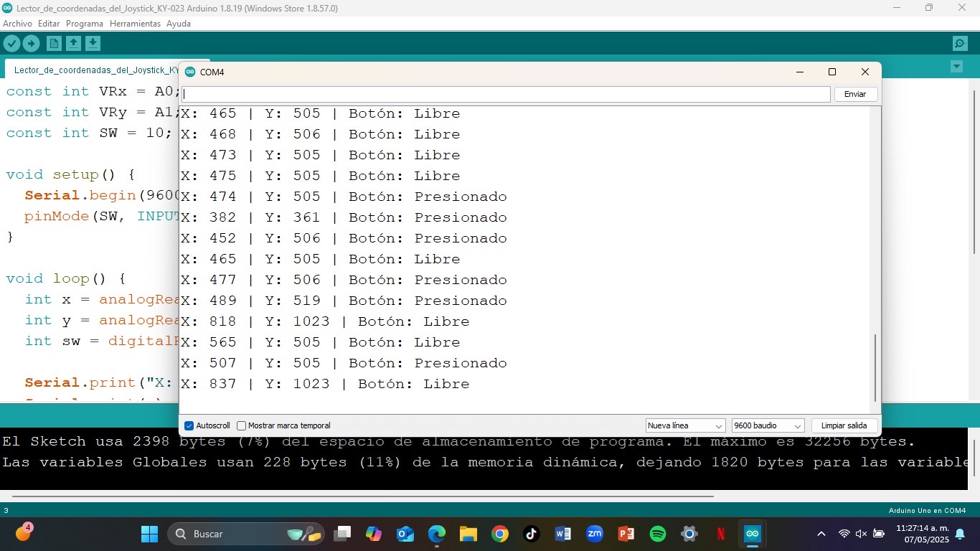Open Google Chrome from the taskbar
The width and height of the screenshot is (980, 551).
500,534
